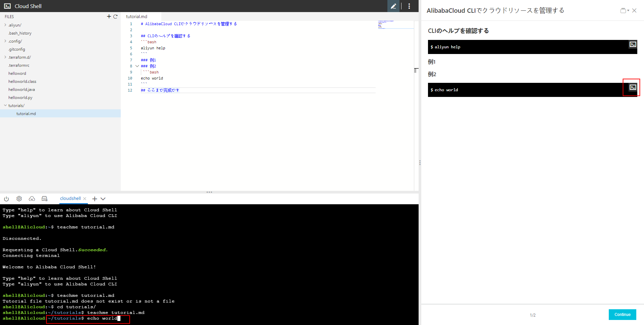The image size is (644, 325).
Task: Expand the .config/ folder
Action: point(5,41)
